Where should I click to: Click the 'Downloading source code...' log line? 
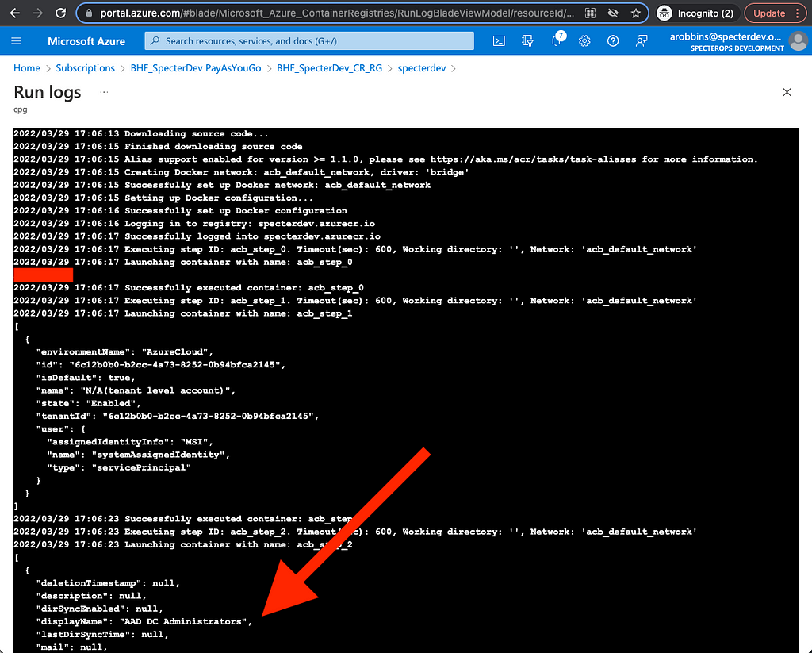pos(141,134)
